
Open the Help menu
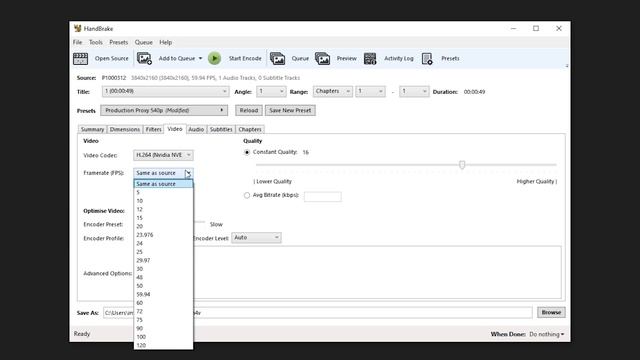165,42
